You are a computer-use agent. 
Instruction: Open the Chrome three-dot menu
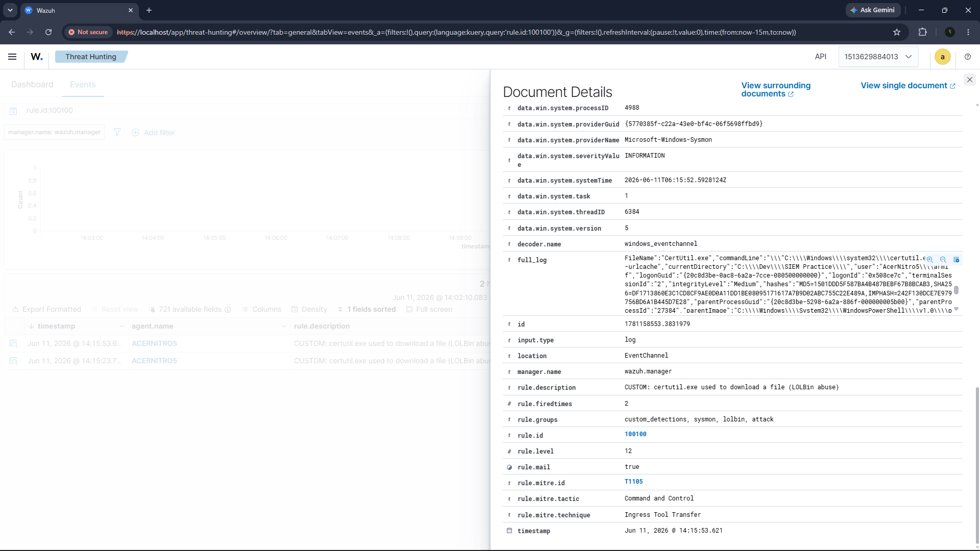(968, 32)
